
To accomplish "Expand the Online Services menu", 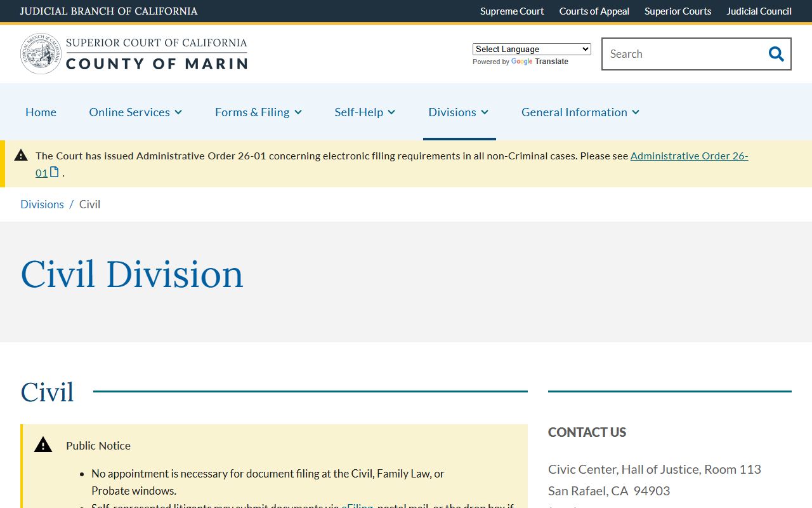I will click(x=136, y=112).
